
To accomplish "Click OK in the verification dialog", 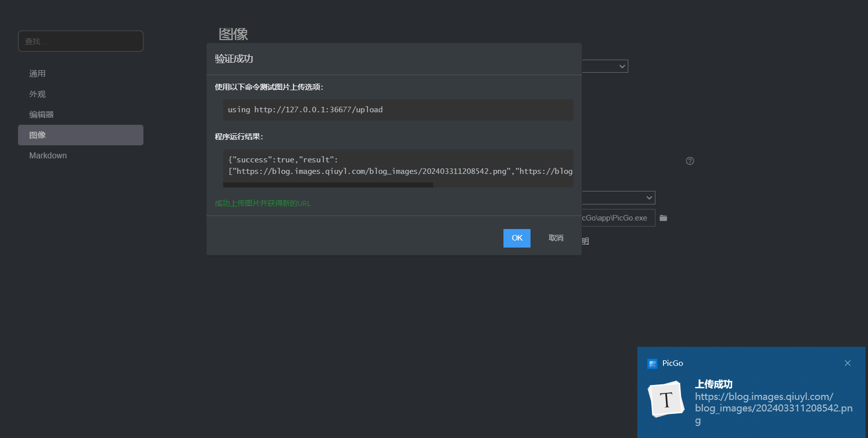I will pos(517,238).
